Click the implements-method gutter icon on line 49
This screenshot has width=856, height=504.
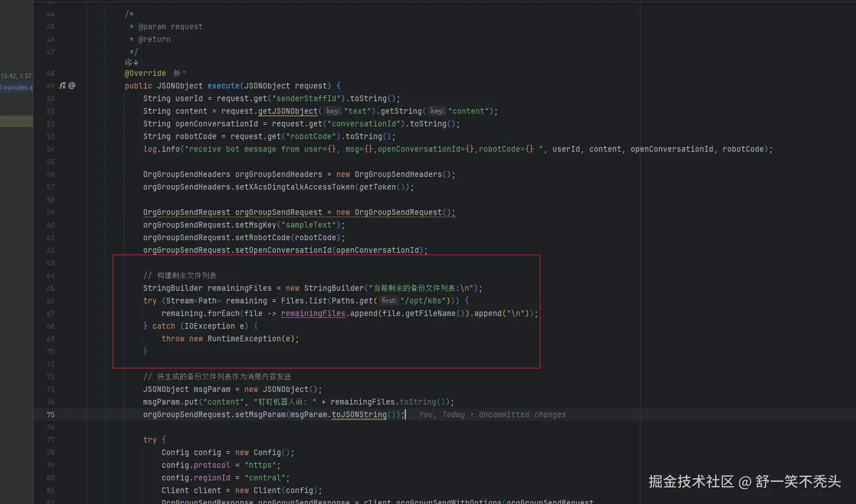click(x=63, y=86)
